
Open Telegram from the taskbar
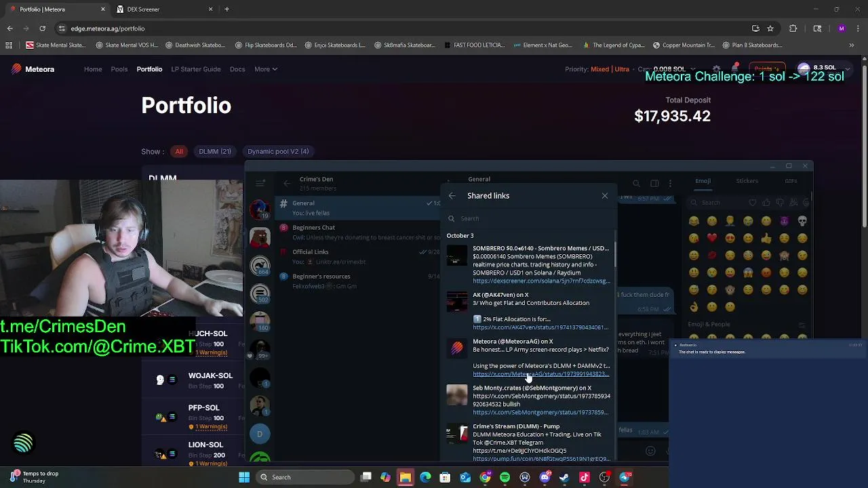tap(625, 477)
